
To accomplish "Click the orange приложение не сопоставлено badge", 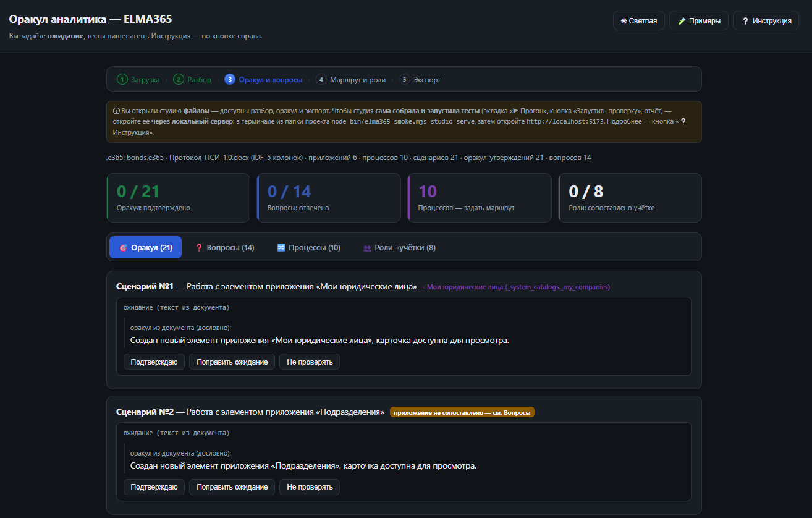I will [x=462, y=412].
